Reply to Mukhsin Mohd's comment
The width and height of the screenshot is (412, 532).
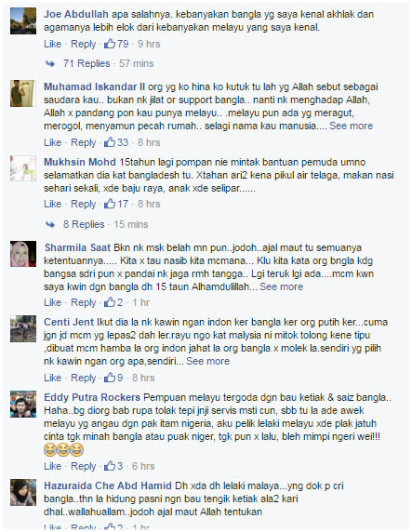(x=83, y=204)
